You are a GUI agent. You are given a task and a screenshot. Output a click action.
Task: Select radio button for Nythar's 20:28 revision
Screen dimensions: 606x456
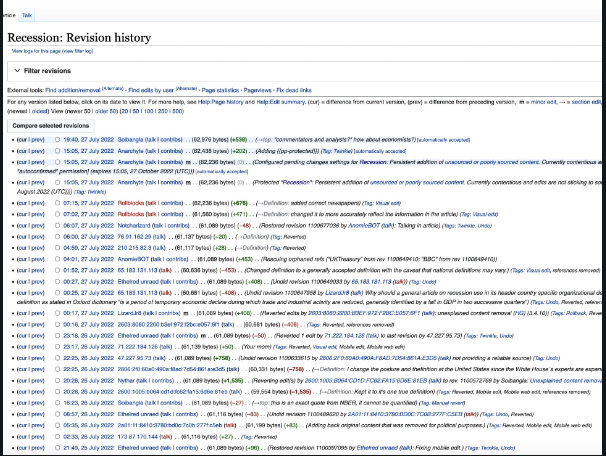tap(57, 381)
